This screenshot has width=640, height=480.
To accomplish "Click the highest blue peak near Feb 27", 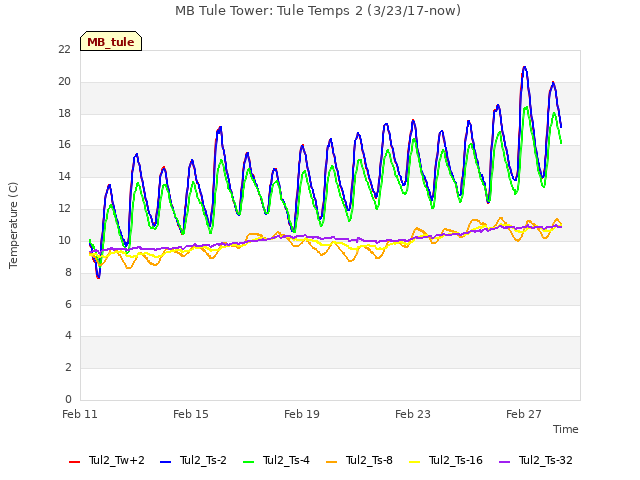I will pyautogui.click(x=524, y=67).
